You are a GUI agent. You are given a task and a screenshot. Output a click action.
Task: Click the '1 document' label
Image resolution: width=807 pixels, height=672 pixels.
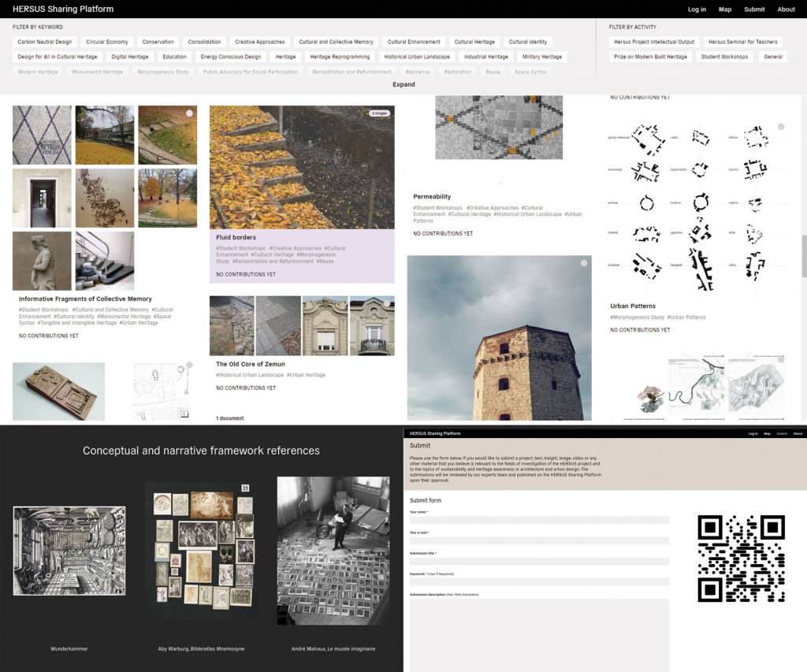[229, 418]
